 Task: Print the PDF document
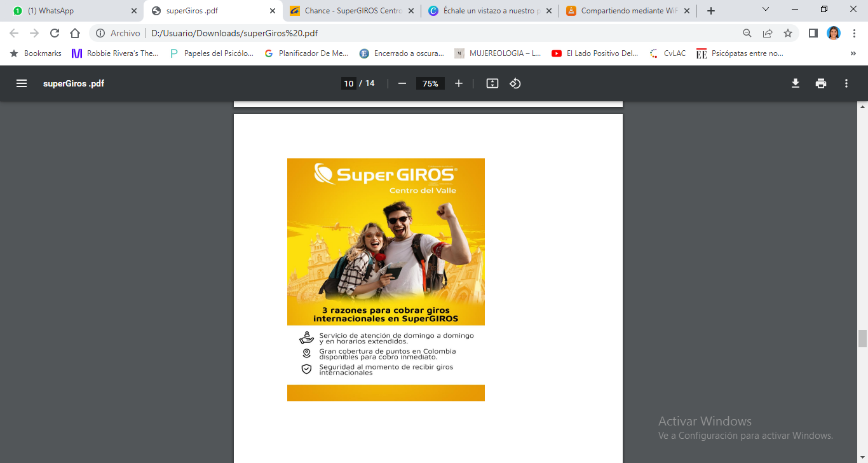point(821,83)
